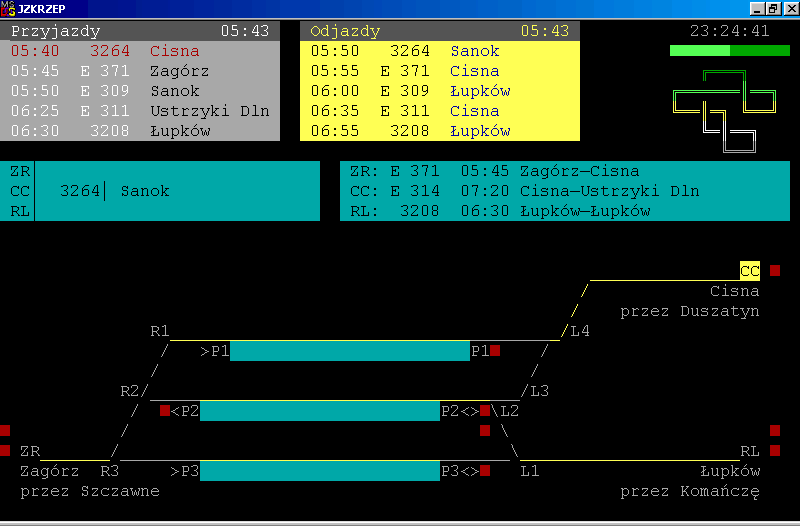Click the >P3 platform entry label
The width and height of the screenshot is (800, 526).
[x=185, y=471]
